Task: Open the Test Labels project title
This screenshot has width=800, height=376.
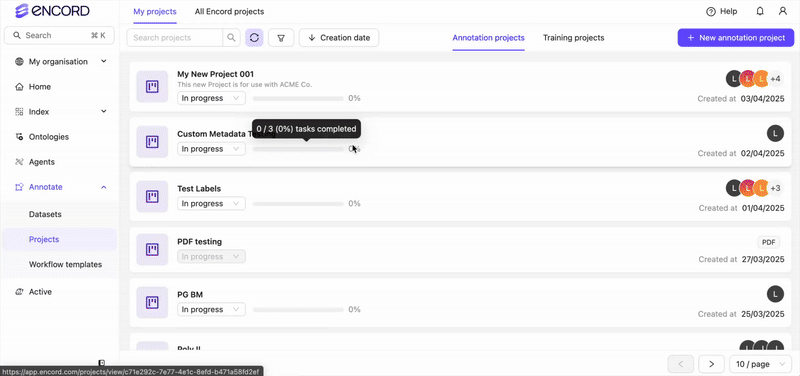Action: tap(199, 189)
